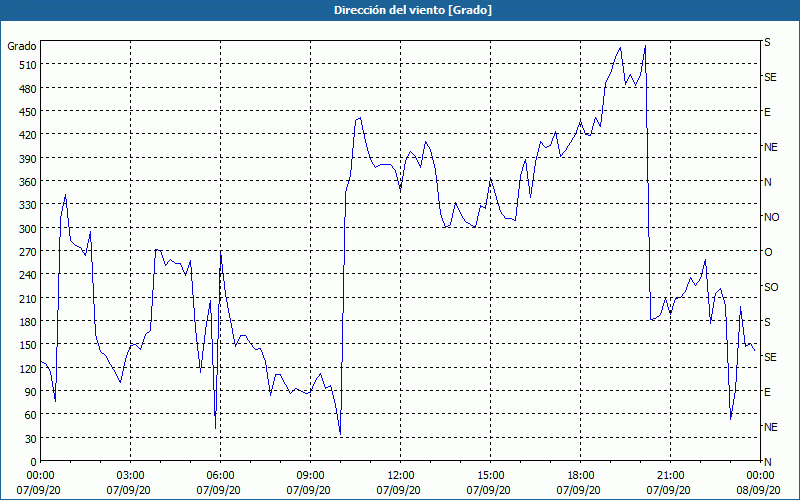This screenshot has height=500, width=800.
Task: Pick the 360 tick label on degree axis
Action: pyautogui.click(x=28, y=182)
